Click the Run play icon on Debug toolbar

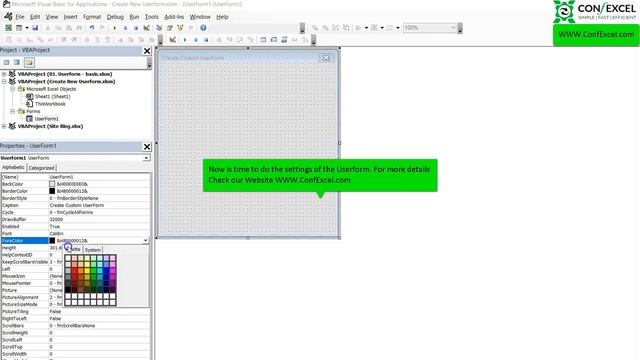click(x=185, y=40)
